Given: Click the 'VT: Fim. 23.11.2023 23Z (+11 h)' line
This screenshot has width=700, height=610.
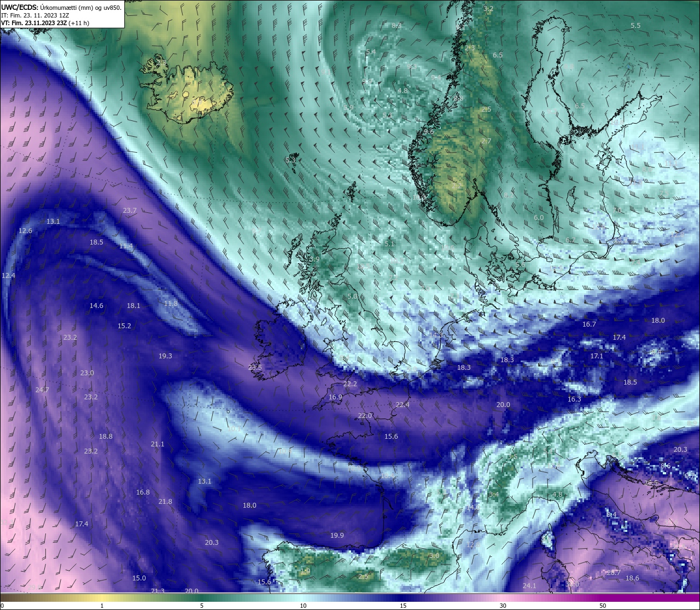Looking at the screenshot, I should click(45, 23).
